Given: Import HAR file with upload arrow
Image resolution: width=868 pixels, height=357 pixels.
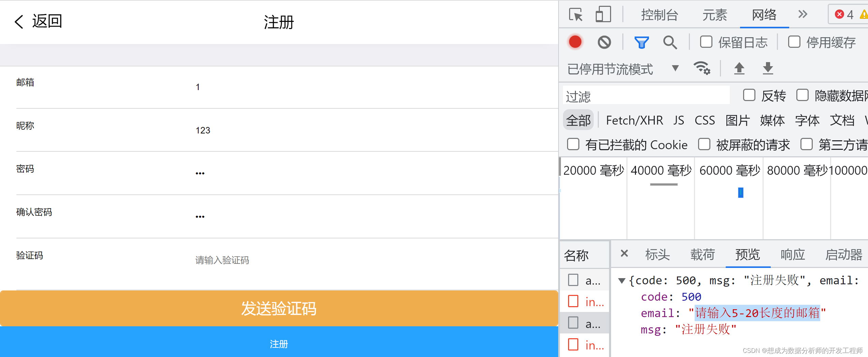Looking at the screenshot, I should point(739,68).
